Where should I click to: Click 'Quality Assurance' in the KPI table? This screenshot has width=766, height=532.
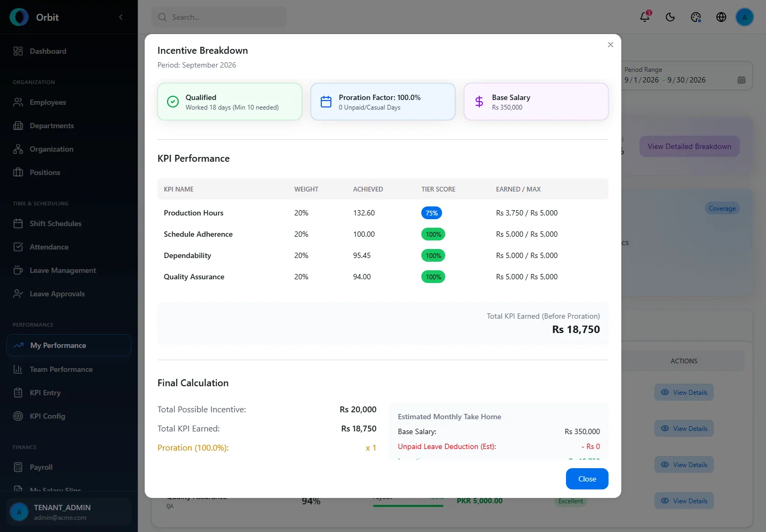pos(194,277)
